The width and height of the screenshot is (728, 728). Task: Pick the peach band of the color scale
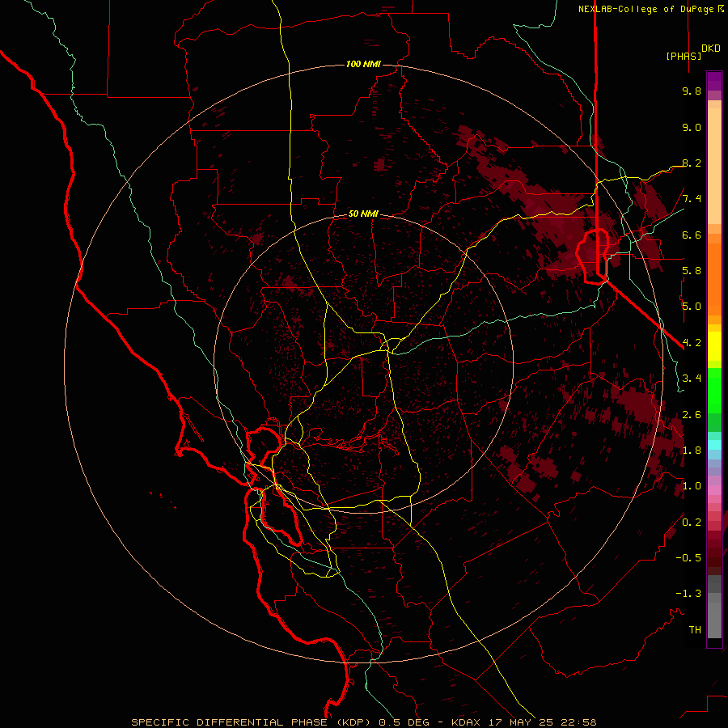(x=714, y=166)
